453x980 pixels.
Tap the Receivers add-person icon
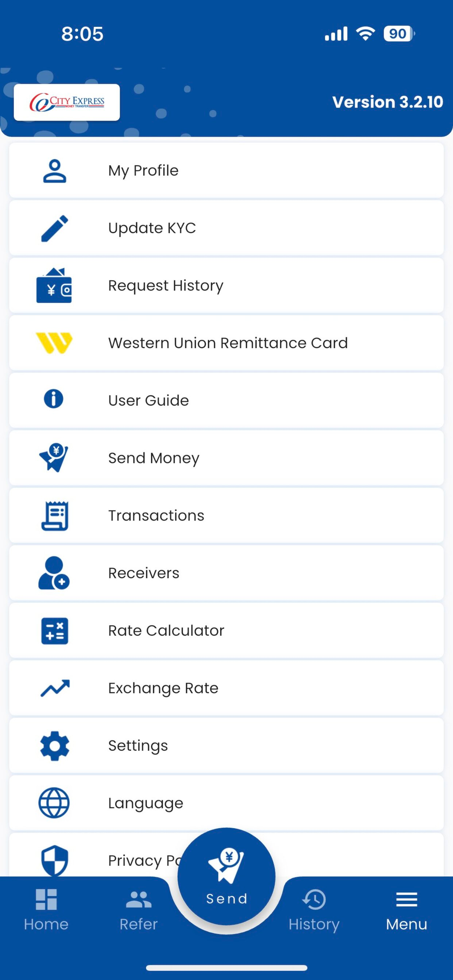coord(54,573)
